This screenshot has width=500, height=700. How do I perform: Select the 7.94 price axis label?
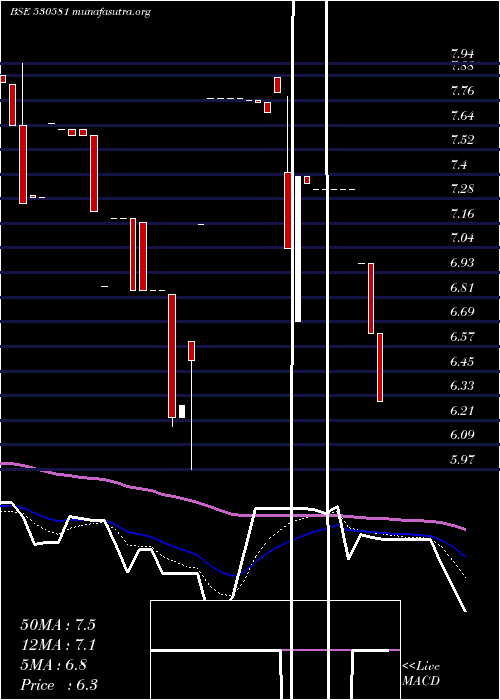pos(462,54)
